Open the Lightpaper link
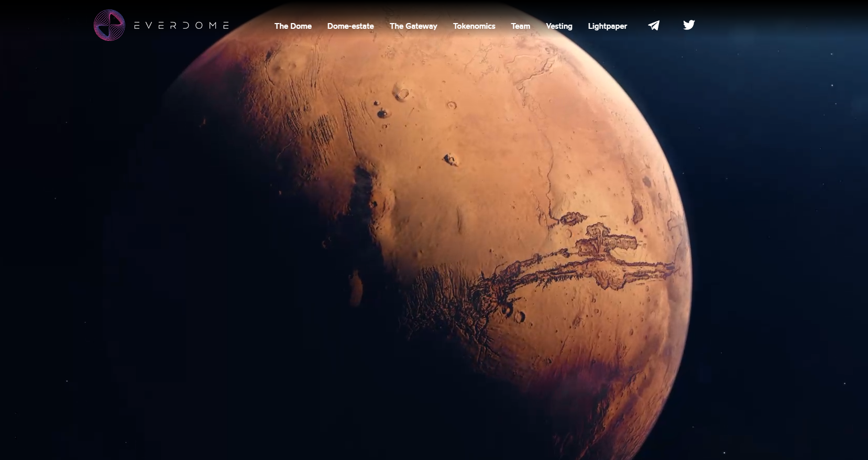Viewport: 868px width, 460px height. click(607, 26)
